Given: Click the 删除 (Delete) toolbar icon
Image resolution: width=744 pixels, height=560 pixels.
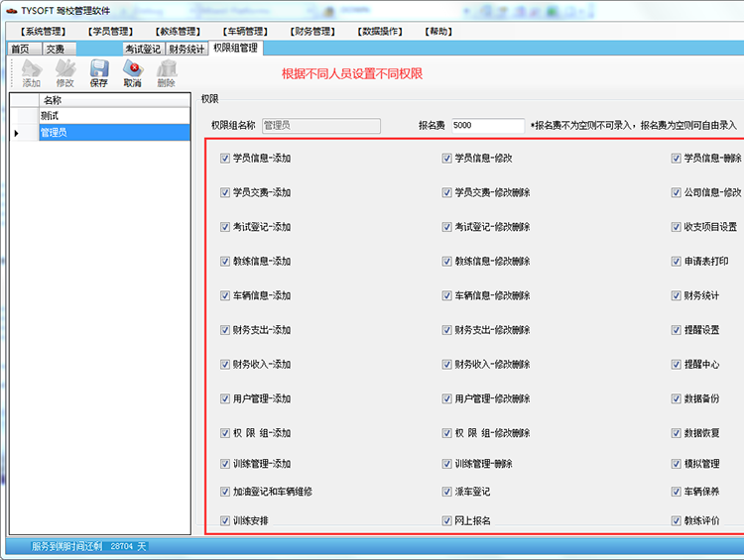Looking at the screenshot, I should pyautogui.click(x=166, y=73).
